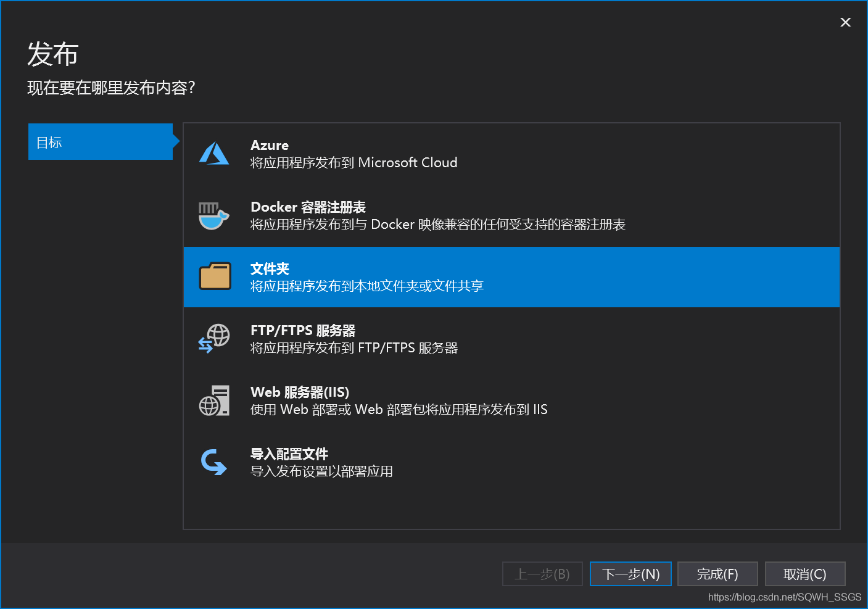This screenshot has width=868, height=609.
Task: Select the FTP/FTPS globe icon
Action: pos(213,339)
